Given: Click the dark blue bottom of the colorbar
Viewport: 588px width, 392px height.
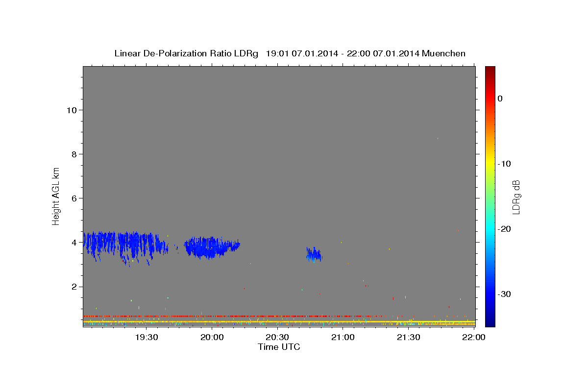Looking at the screenshot, I should [x=490, y=322].
